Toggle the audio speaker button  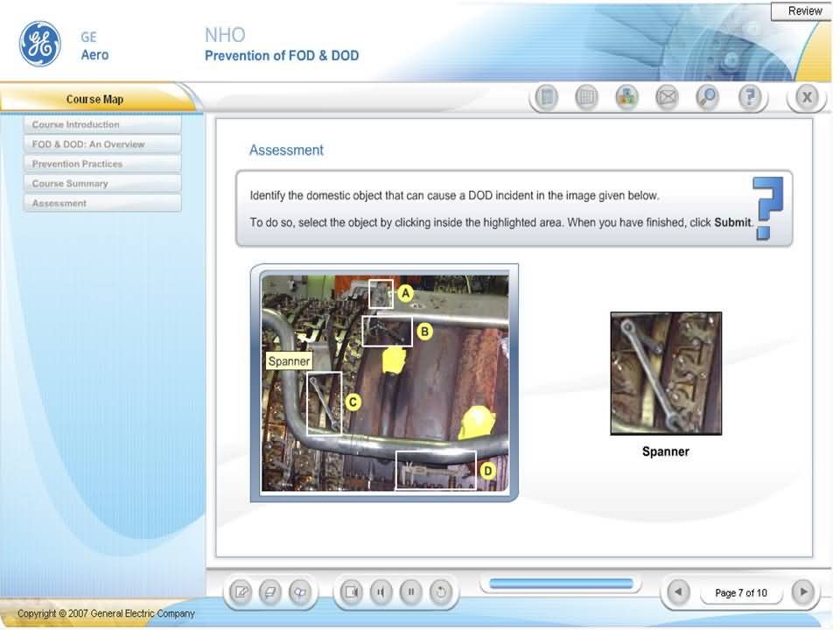(x=381, y=592)
